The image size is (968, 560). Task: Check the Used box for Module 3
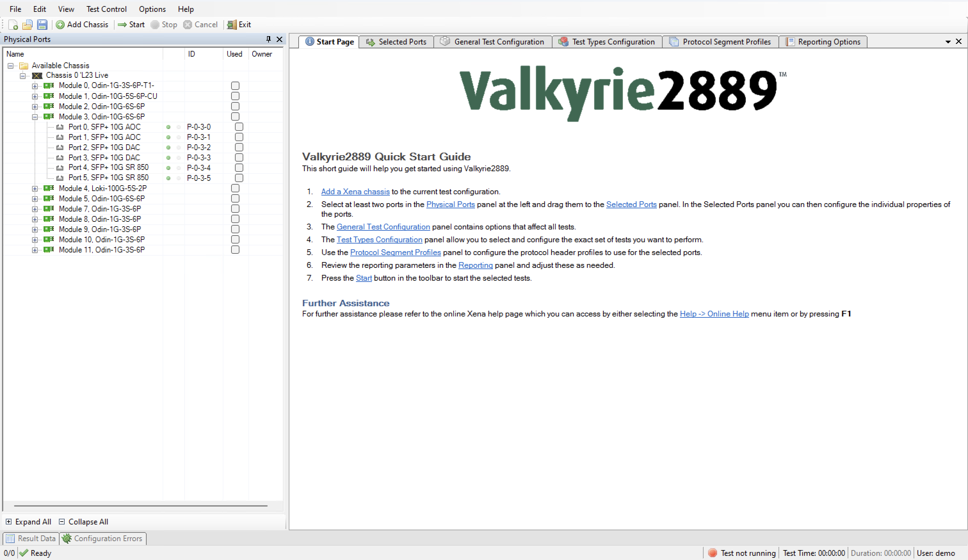[x=236, y=116]
